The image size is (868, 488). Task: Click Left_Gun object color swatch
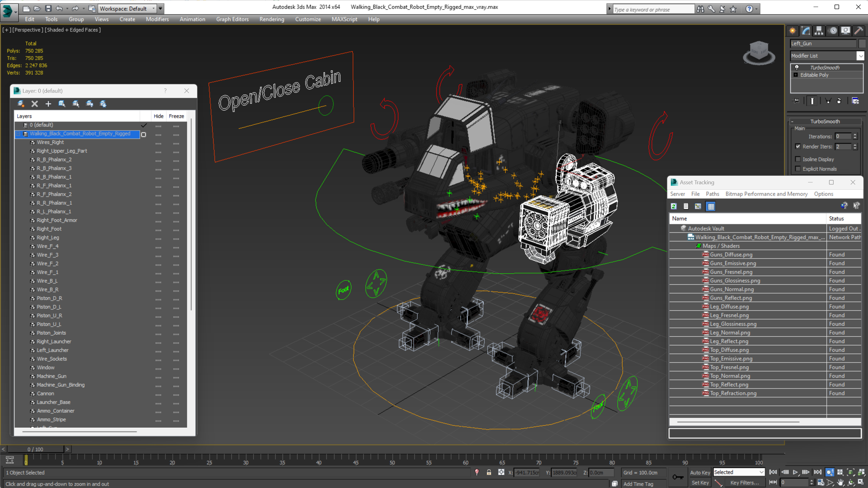862,43
